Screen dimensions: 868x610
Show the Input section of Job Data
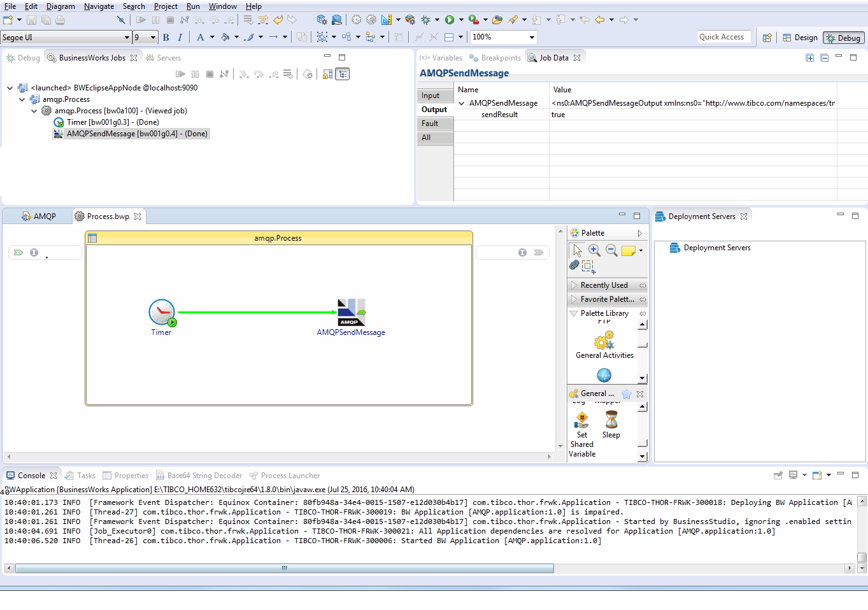point(436,96)
